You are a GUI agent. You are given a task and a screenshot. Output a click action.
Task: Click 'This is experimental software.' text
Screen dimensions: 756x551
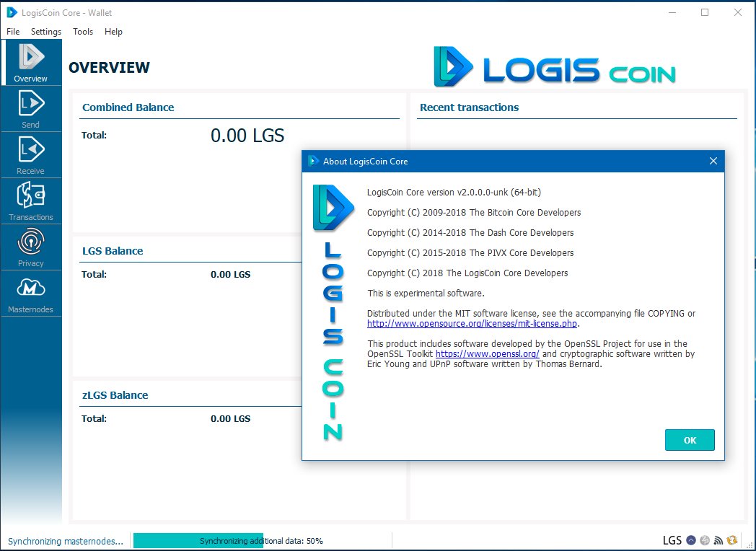(x=426, y=294)
